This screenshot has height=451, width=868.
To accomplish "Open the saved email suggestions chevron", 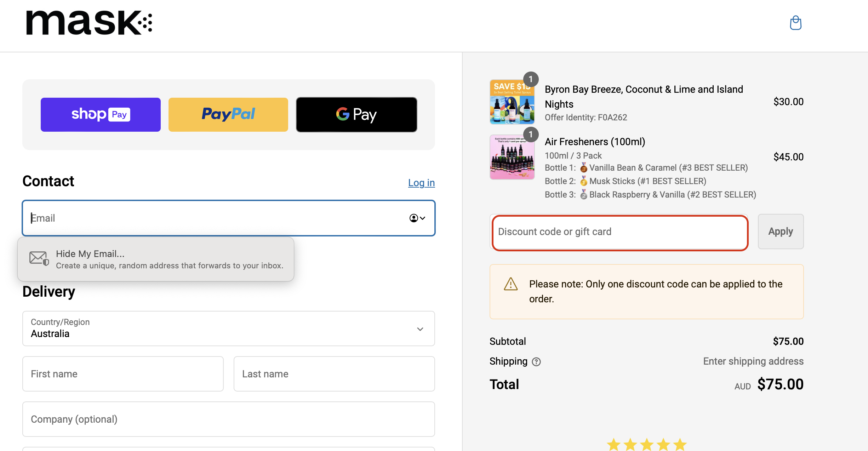I will tap(422, 218).
